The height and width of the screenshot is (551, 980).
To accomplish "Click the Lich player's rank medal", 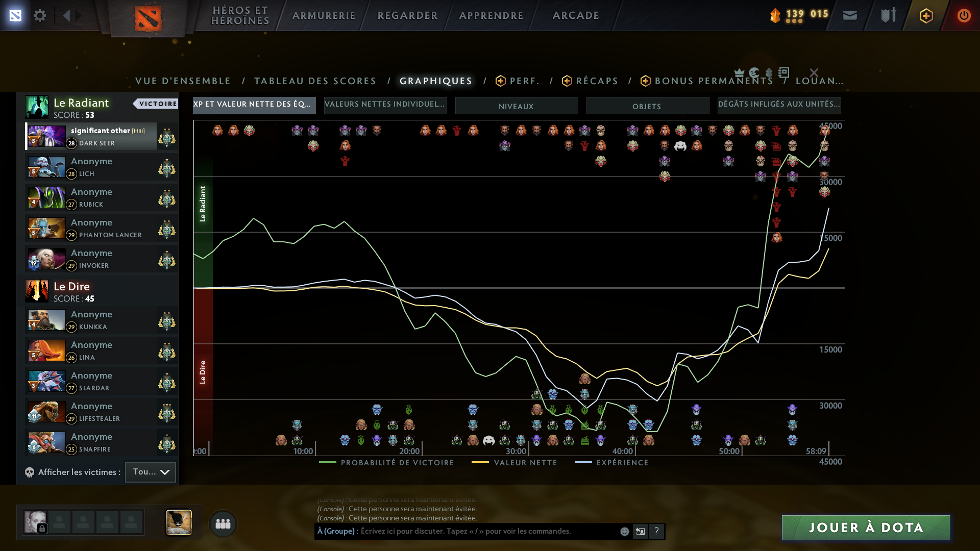I will tap(167, 168).
